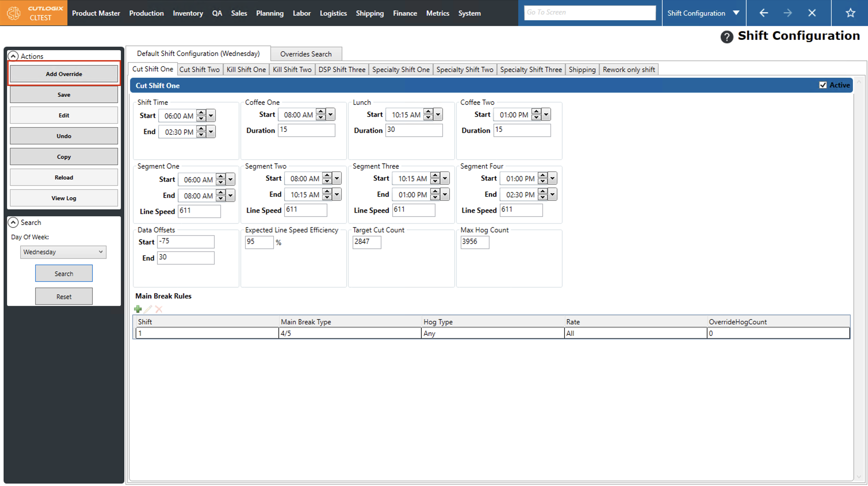This screenshot has height=486, width=868.
Task: Select the Kill Shift One tab
Action: click(x=246, y=69)
